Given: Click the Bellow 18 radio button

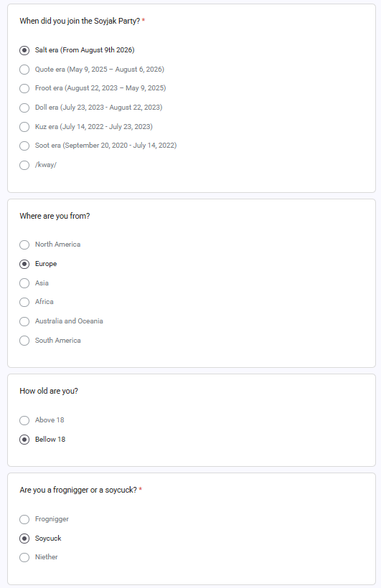Looking at the screenshot, I should pyautogui.click(x=24, y=440).
